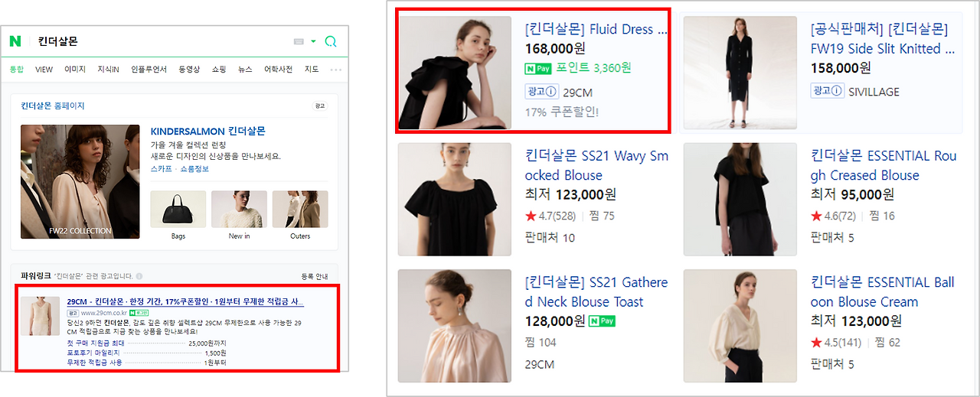Click the N Pay badge beside 포인트 3,360원

point(538,69)
